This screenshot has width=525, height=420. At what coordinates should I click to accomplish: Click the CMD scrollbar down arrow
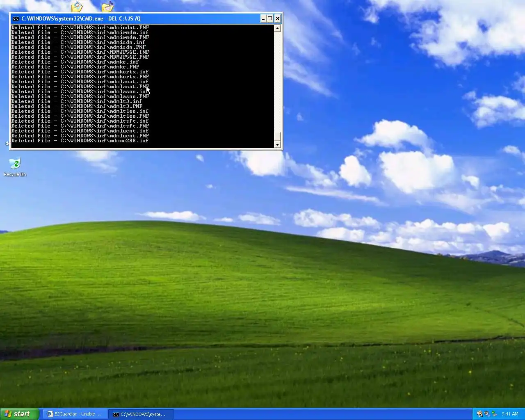click(x=277, y=144)
